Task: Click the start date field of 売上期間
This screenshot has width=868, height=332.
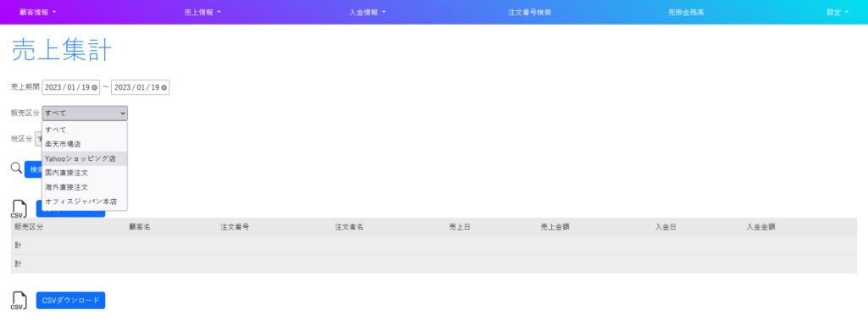Action: pos(71,87)
